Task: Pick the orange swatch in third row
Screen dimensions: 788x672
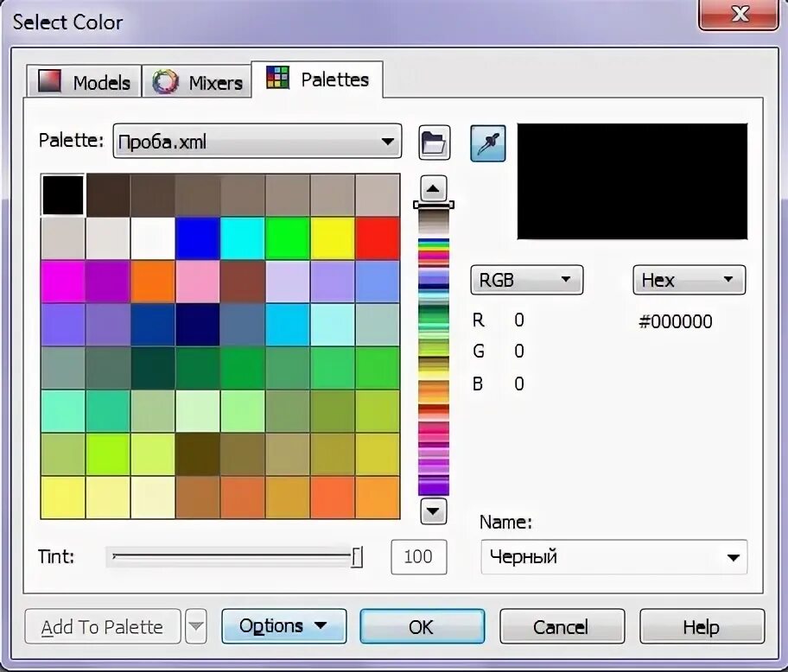Action: pos(153,282)
